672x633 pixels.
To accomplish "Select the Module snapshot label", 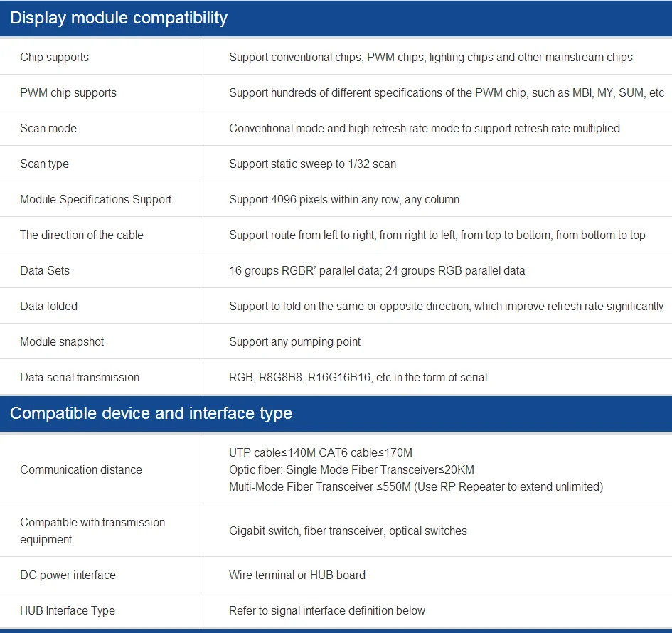I will pos(62,341).
